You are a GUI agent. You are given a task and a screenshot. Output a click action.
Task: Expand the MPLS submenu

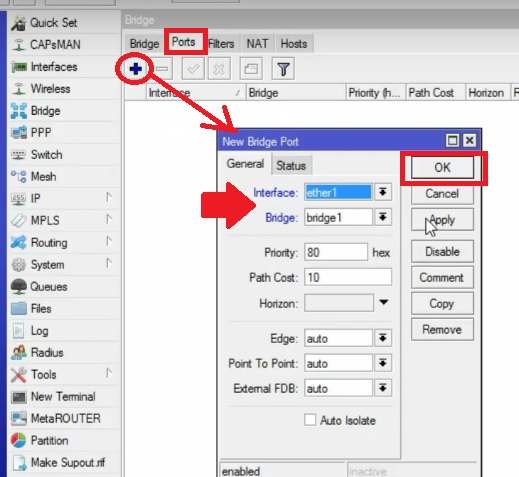[x=63, y=220]
